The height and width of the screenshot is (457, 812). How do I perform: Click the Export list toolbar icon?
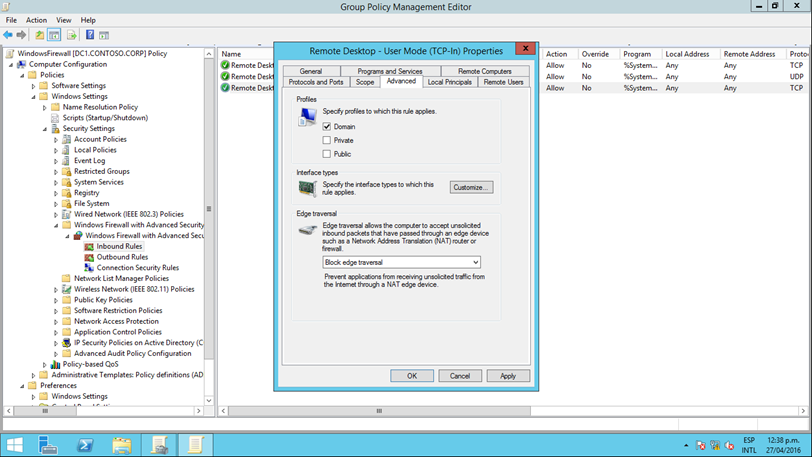71,35
